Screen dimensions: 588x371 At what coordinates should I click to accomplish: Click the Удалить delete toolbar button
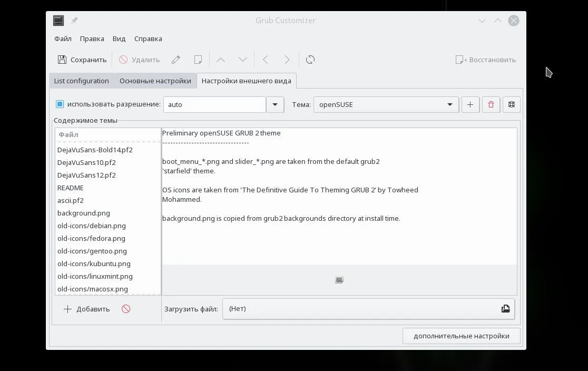pyautogui.click(x=139, y=60)
